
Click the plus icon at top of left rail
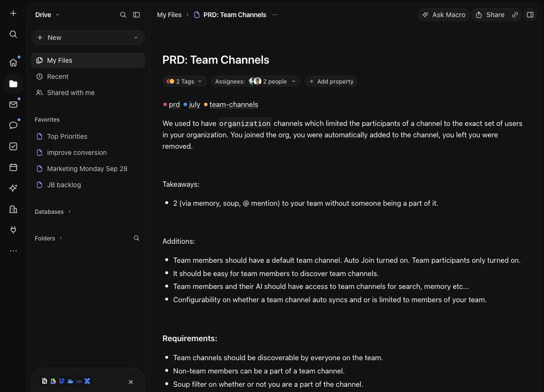pyautogui.click(x=13, y=13)
